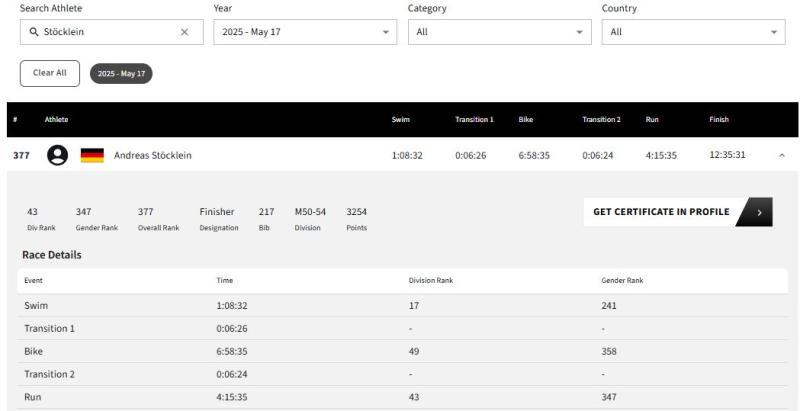Select the Andreas Stöcklein name link

click(x=153, y=156)
